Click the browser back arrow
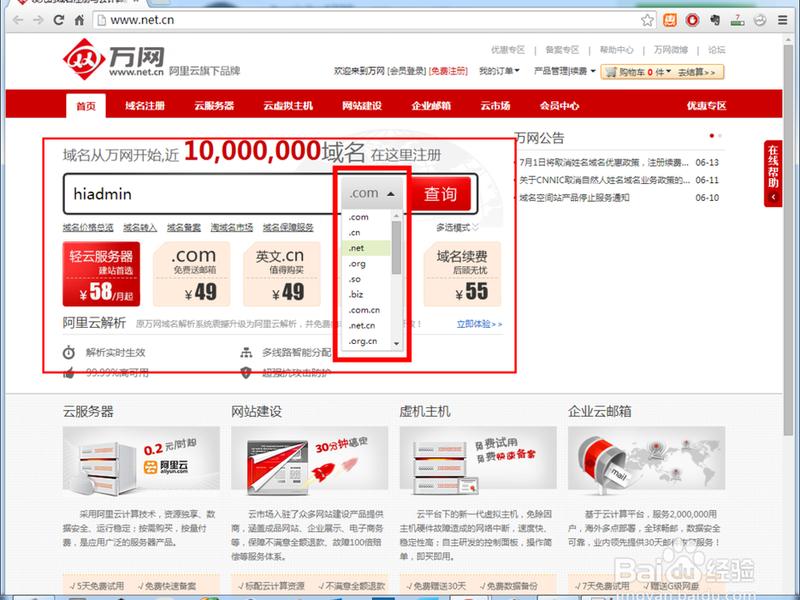800x600 pixels. click(x=18, y=20)
